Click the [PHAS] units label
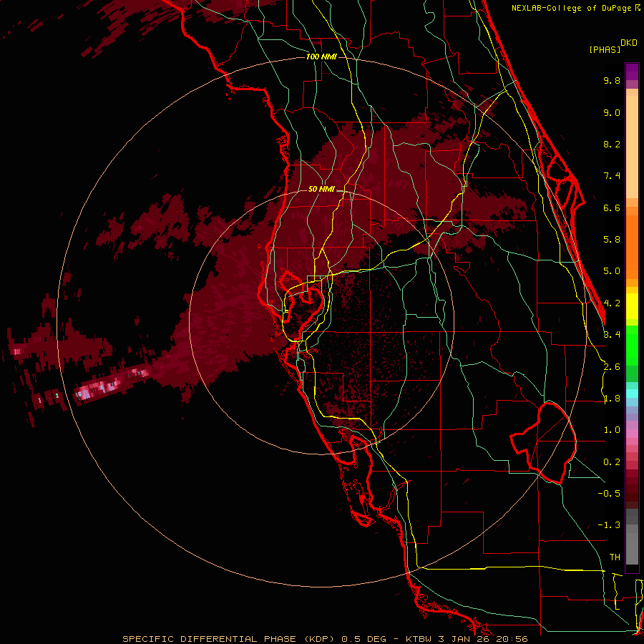644x644 pixels. pos(605,49)
